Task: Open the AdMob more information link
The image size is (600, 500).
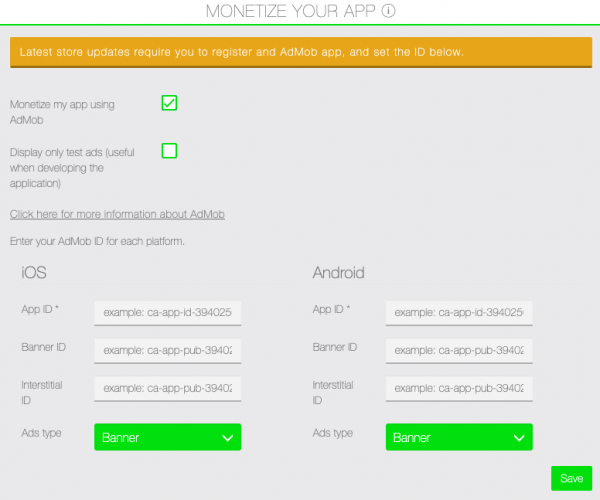Action: 117,214
